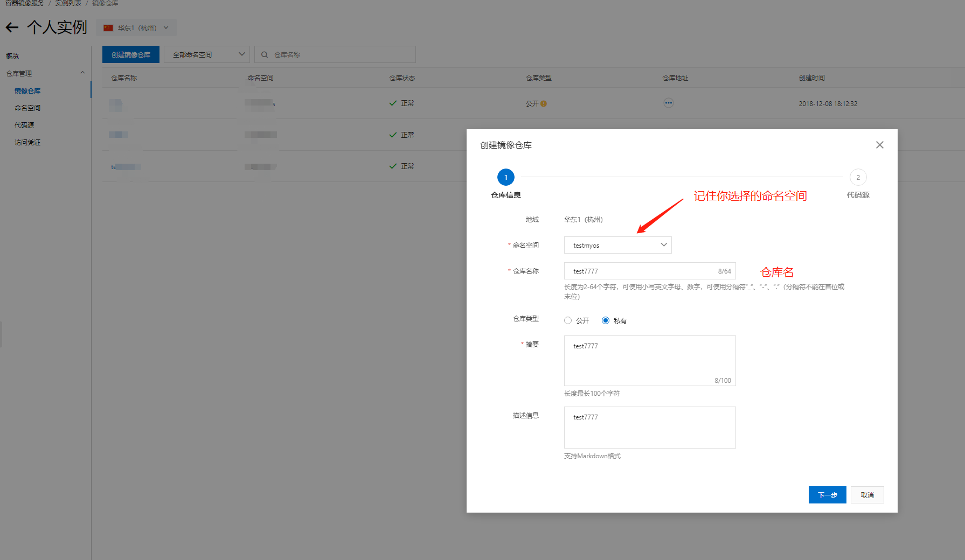
Task: Select the 私有 radio button
Action: (606, 320)
